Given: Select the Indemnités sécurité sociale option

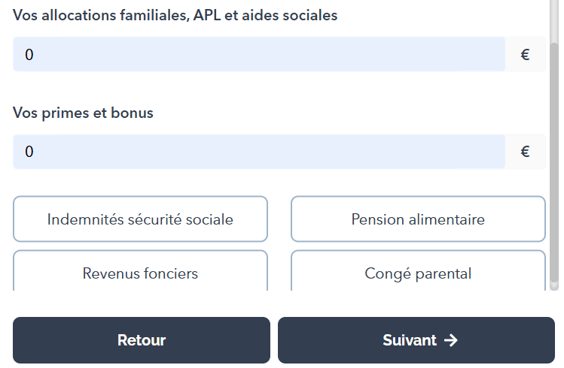Looking at the screenshot, I should (140, 219).
